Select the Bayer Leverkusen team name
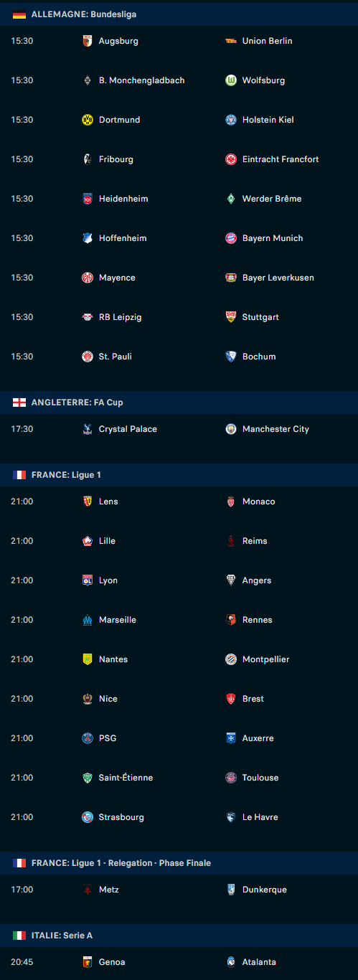This screenshot has width=358, height=980. click(278, 278)
